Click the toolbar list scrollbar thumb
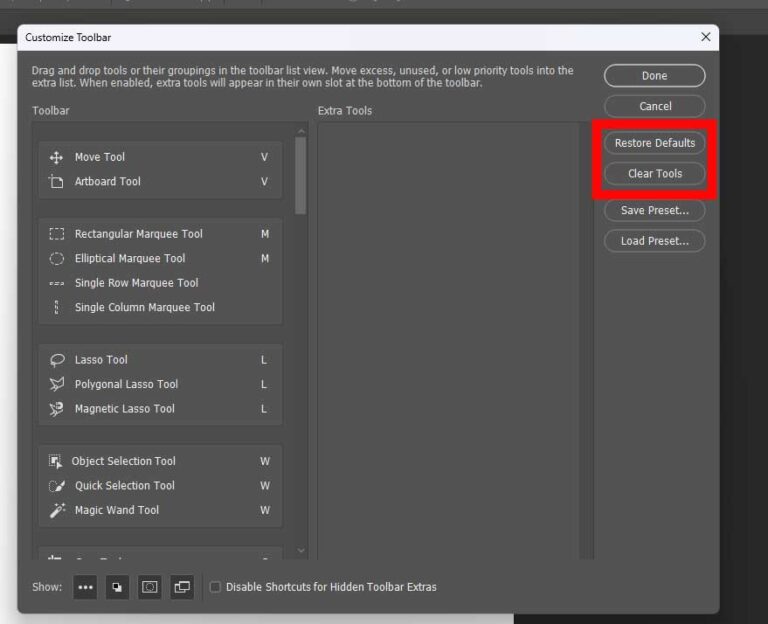The image size is (768, 624). coord(301,175)
